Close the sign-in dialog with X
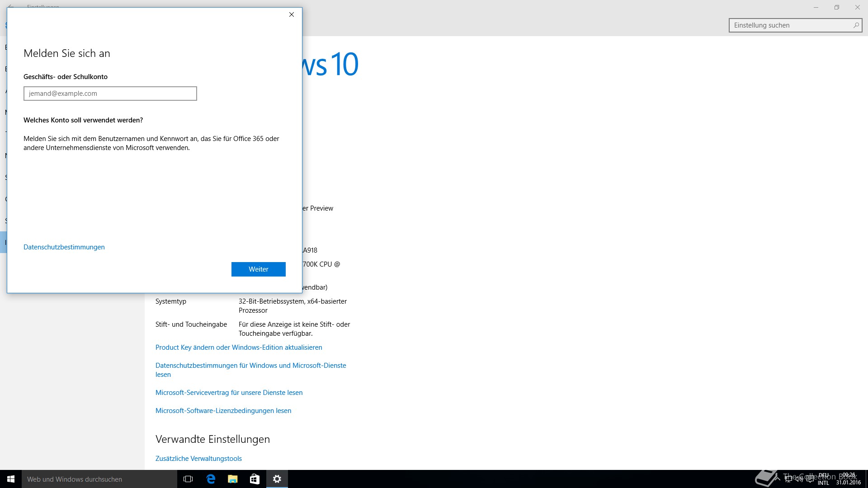The height and width of the screenshot is (488, 868). (x=292, y=14)
